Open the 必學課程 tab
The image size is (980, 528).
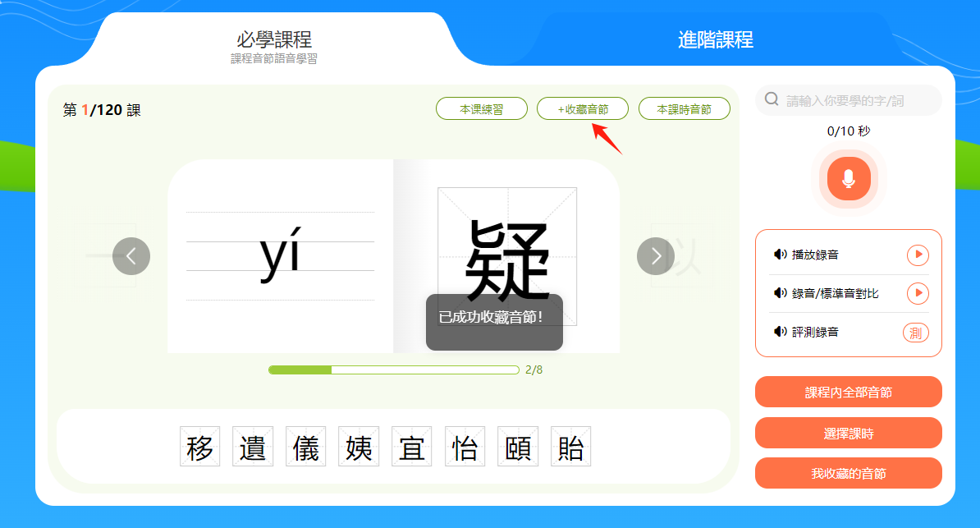[274, 41]
